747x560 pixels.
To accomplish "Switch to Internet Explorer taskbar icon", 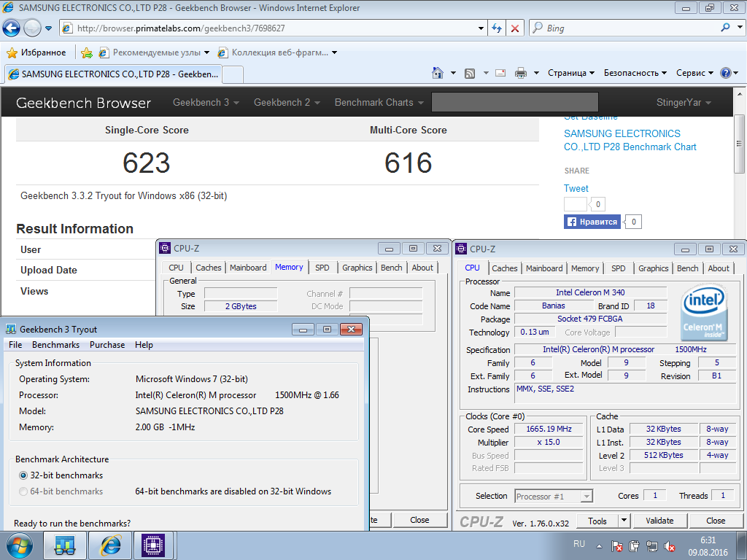I will 110,545.
